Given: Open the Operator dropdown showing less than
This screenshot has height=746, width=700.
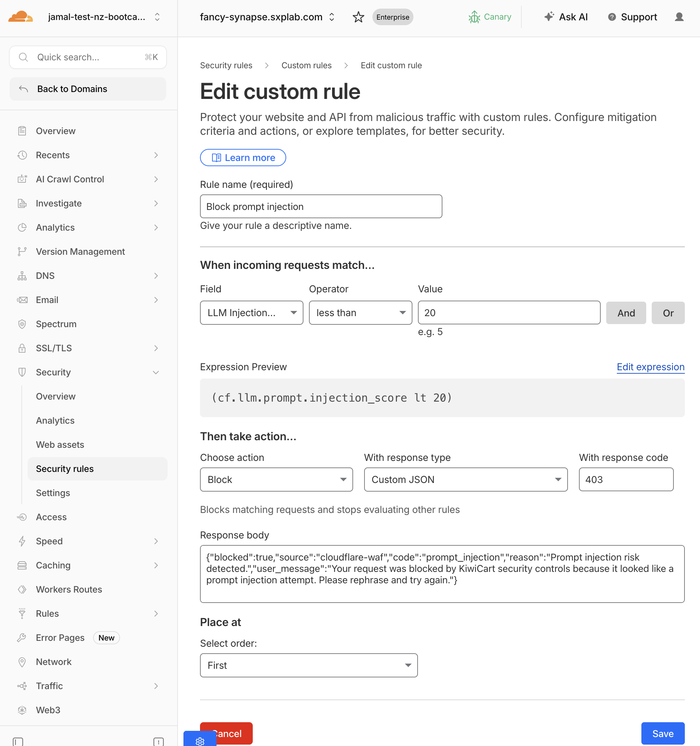Looking at the screenshot, I should (360, 313).
